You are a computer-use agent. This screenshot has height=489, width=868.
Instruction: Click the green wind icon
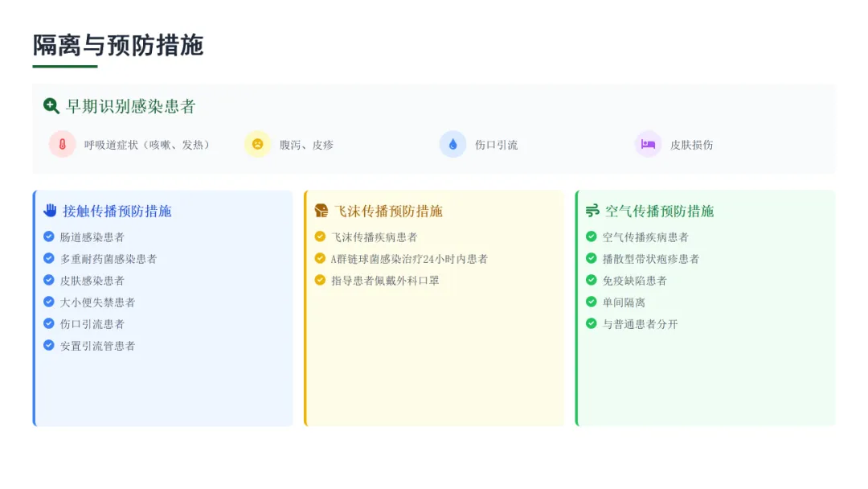tap(592, 211)
